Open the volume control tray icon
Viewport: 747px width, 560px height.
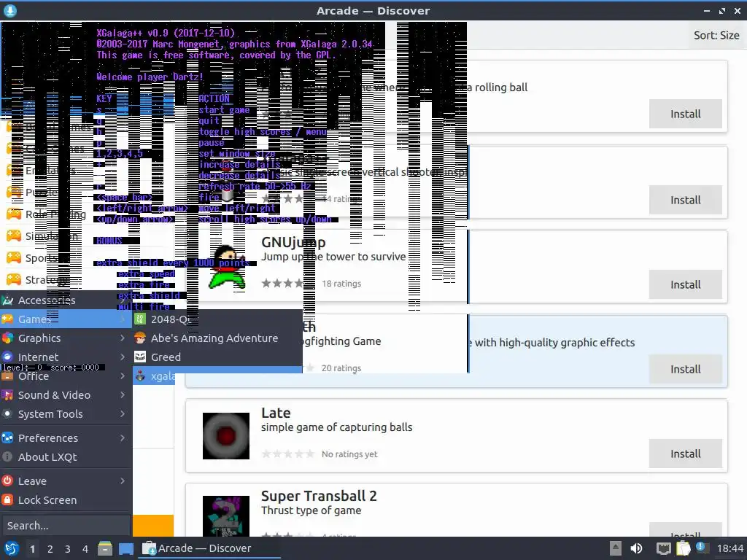point(636,548)
